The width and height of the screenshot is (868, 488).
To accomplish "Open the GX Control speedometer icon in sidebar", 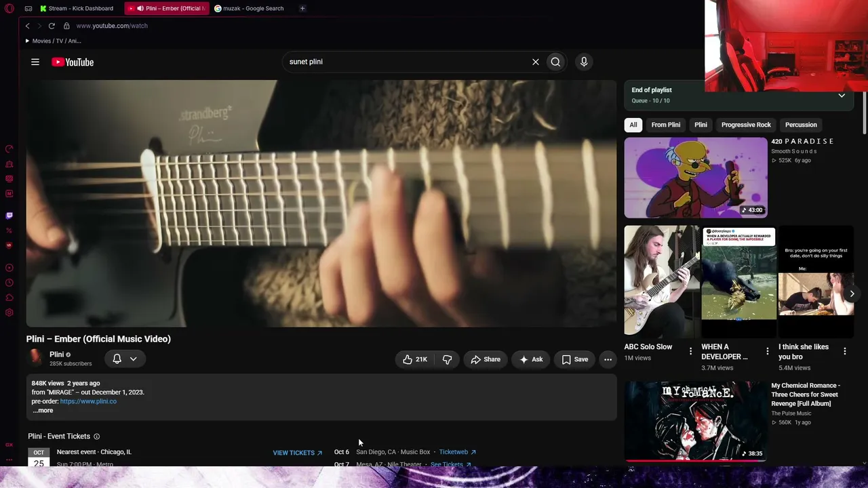I will pyautogui.click(x=9, y=149).
